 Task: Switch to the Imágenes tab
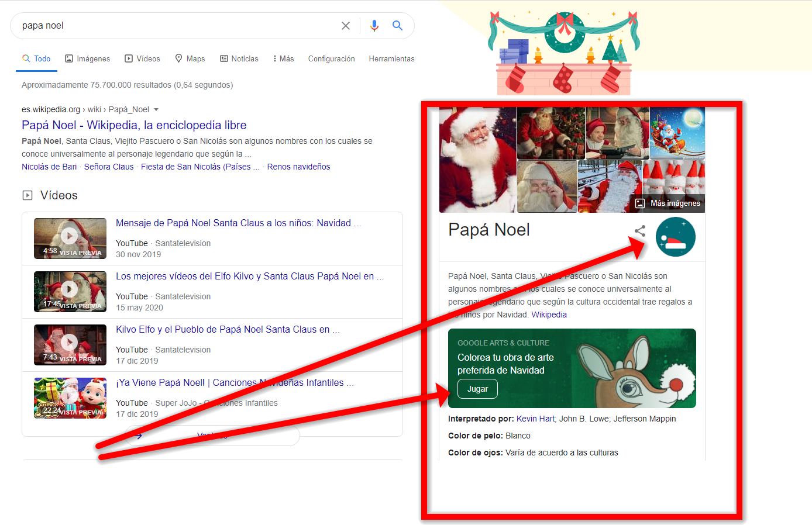pos(87,58)
